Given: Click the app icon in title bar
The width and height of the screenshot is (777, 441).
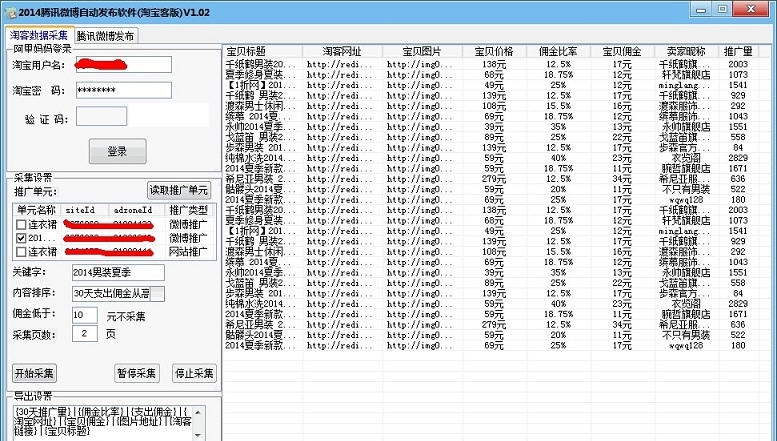Looking at the screenshot, I should click(11, 10).
